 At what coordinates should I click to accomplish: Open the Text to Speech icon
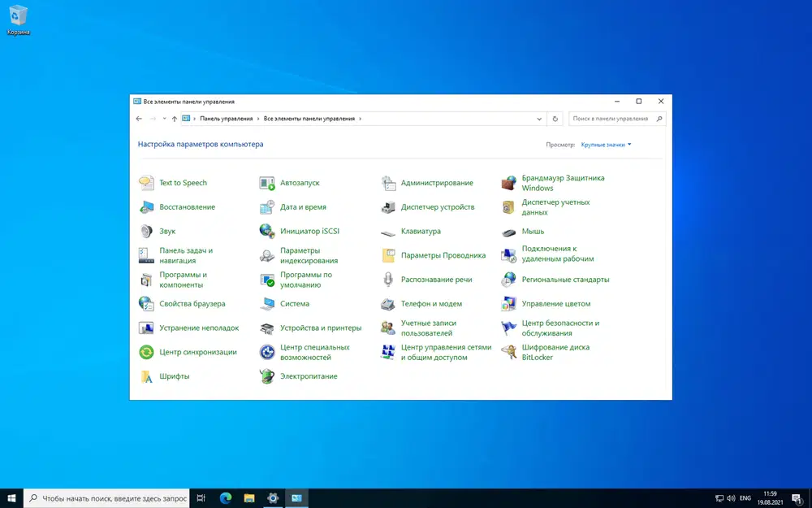point(146,182)
